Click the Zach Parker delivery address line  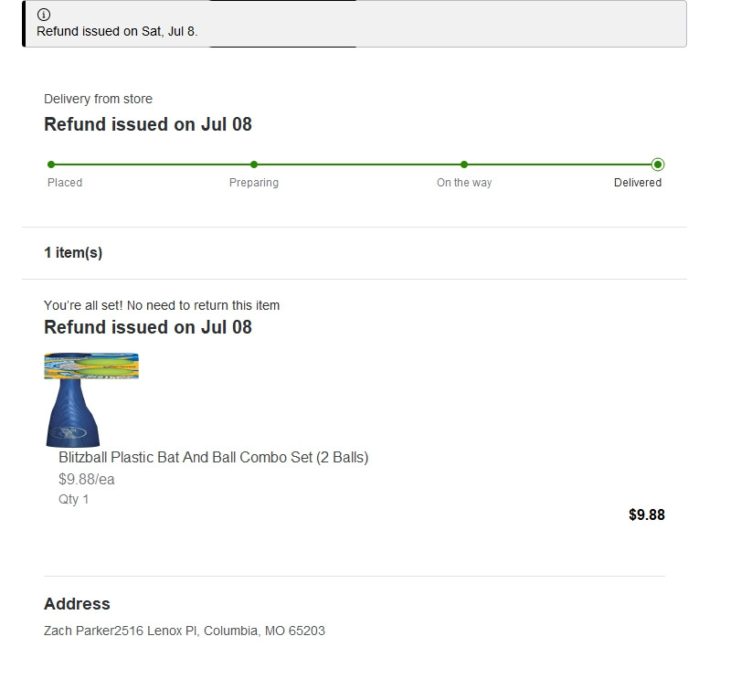pos(185,631)
